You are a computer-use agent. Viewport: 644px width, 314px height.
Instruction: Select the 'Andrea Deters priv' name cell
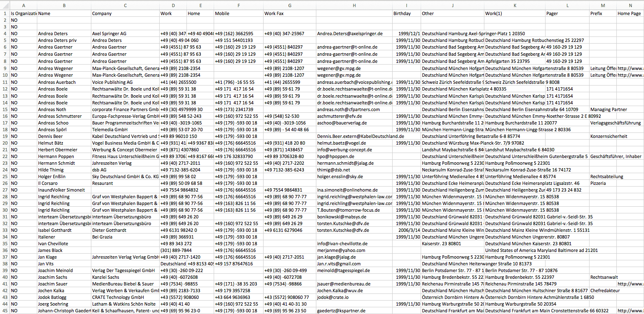pyautogui.click(x=64, y=40)
